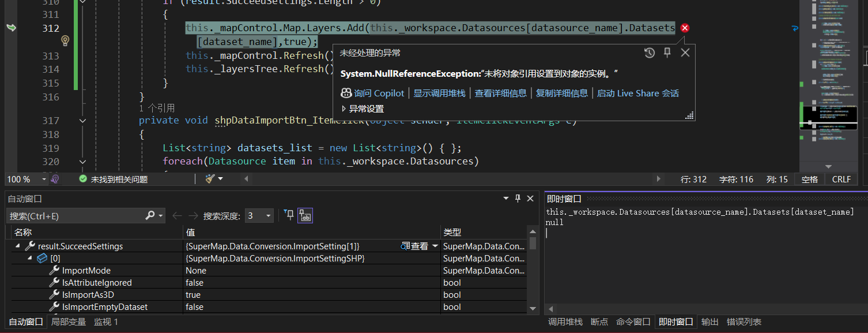Toggle auto-hide pin for 自动窗口
The height and width of the screenshot is (333, 868).
[518, 199]
